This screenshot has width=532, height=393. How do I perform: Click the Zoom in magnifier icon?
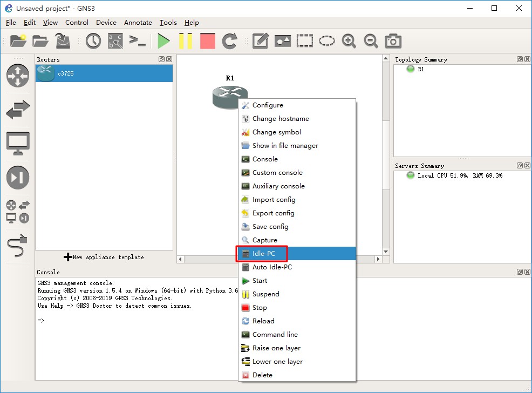[x=349, y=41]
